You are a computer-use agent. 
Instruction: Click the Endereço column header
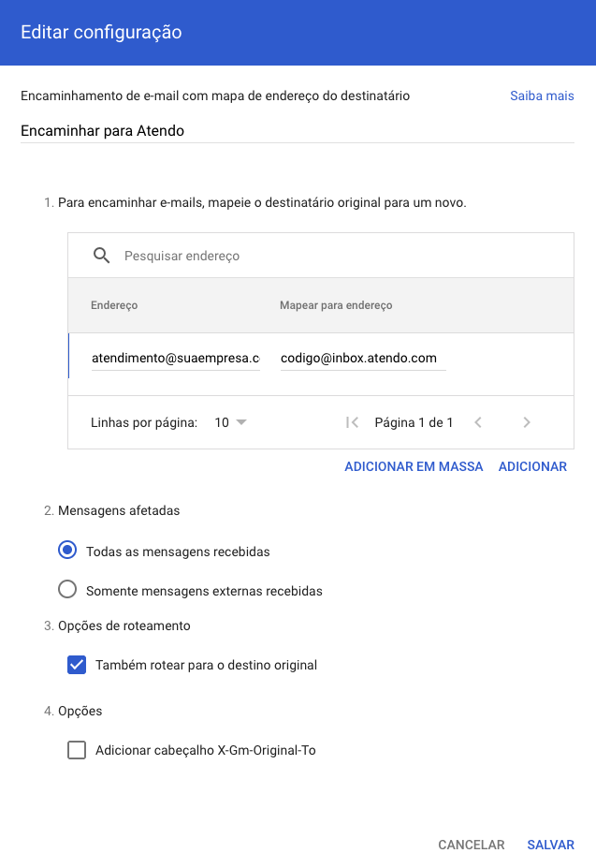click(x=114, y=305)
